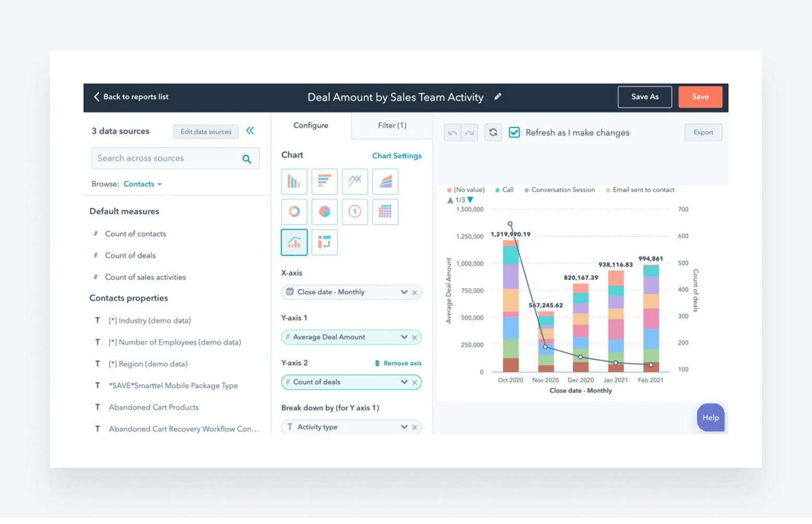
Task: Click the Feb 2021 stacked bar
Action: (651, 318)
